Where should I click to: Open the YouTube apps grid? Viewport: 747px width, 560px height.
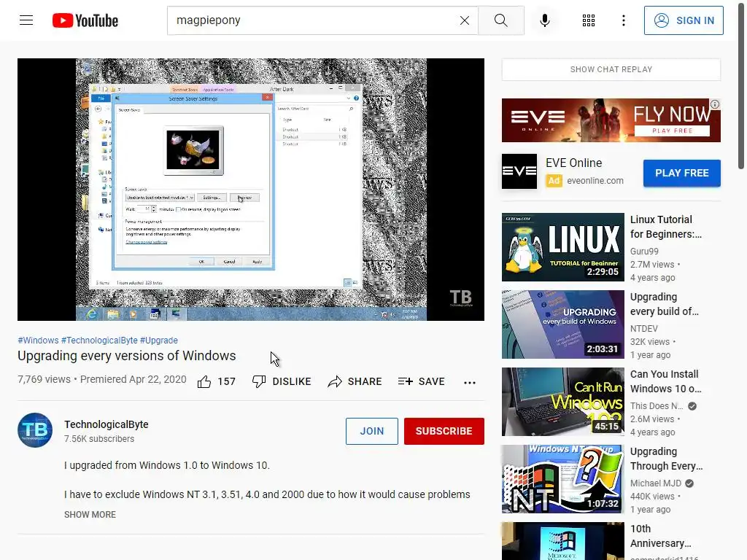[589, 20]
